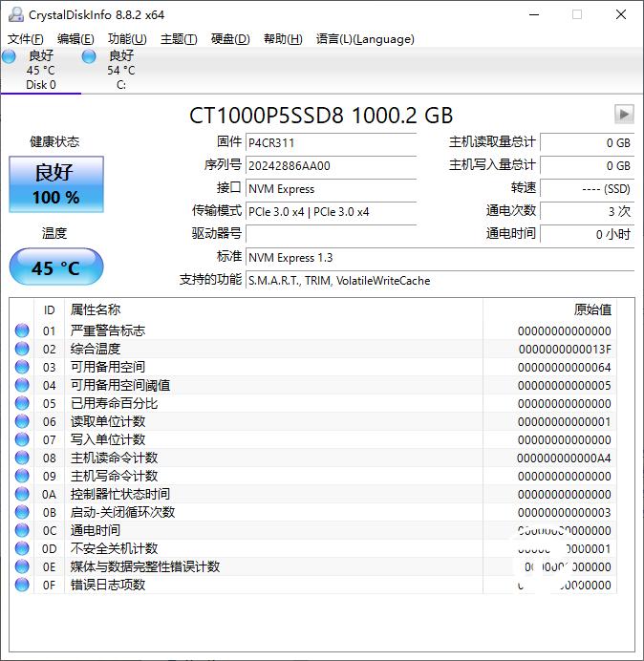Image resolution: width=644 pixels, height=661 pixels.
Task: Click the empty 驱动器号 field
Action: tap(331, 234)
